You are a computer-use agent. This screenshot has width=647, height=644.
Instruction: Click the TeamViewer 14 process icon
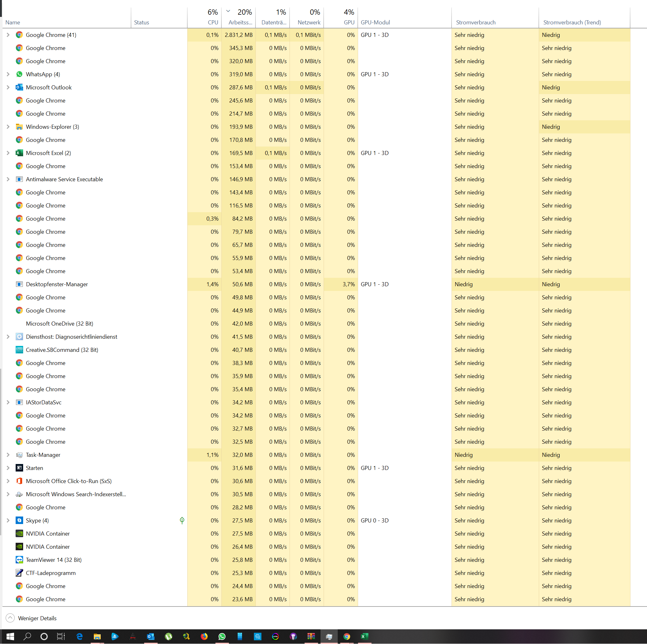point(19,560)
